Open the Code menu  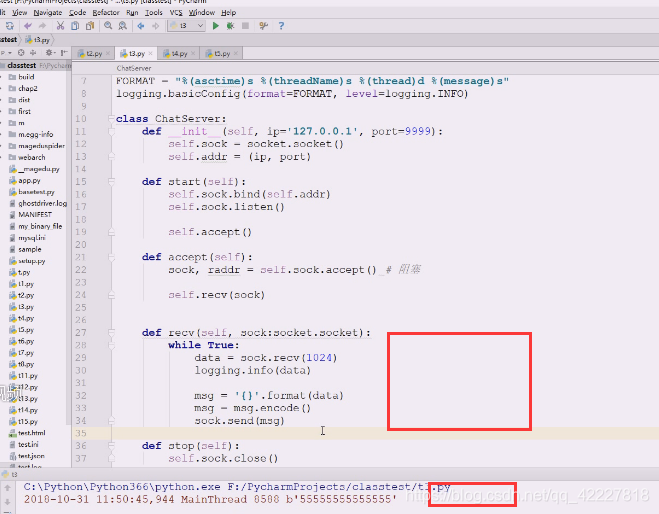(77, 13)
